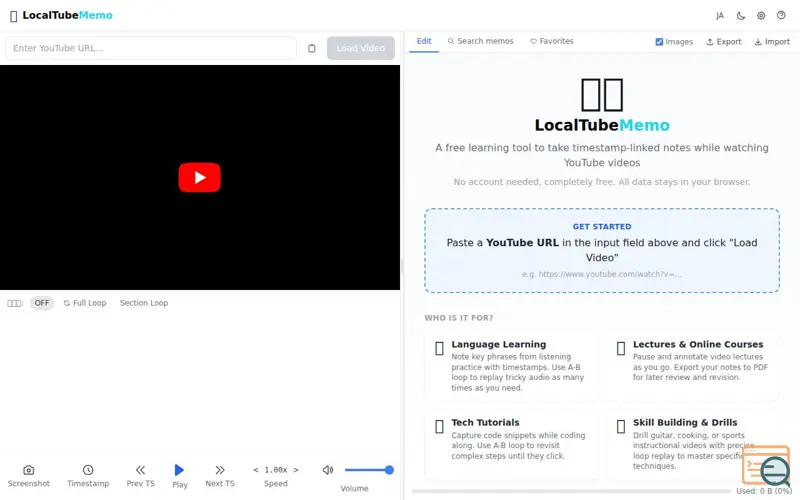This screenshot has height=500, width=800.
Task: Increase speed with right arrow
Action: [296, 470]
